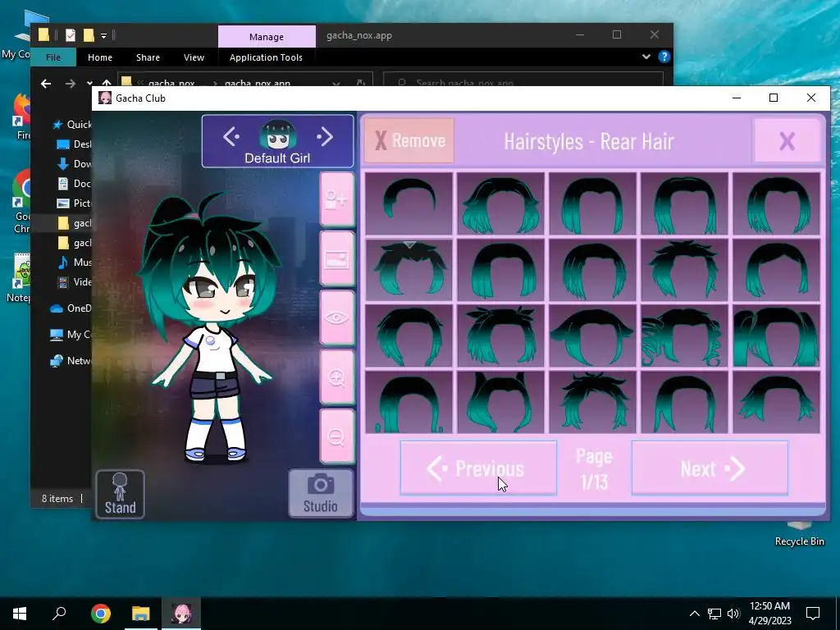840x630 pixels.
Task: Show hidden tray icons chevron
Action: tap(694, 614)
